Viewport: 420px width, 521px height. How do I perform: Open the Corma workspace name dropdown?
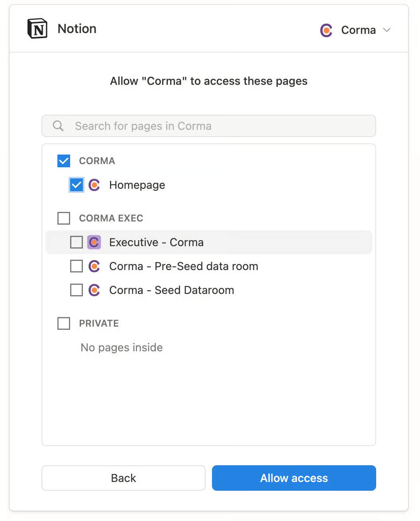tap(358, 30)
